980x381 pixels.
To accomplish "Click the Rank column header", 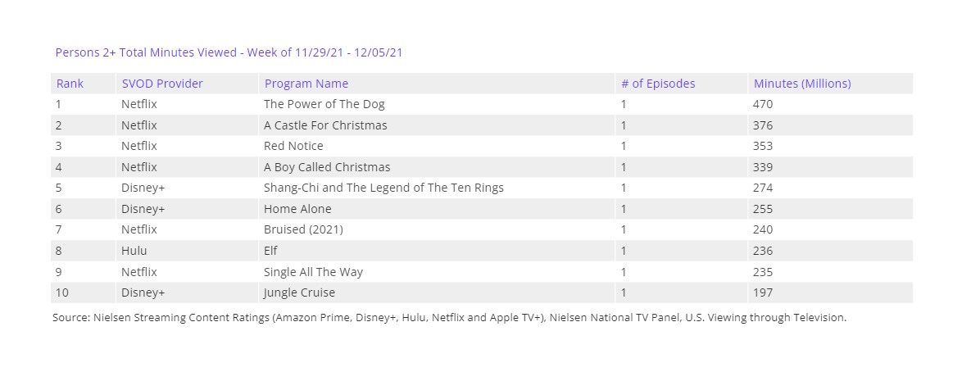I will pos(70,84).
